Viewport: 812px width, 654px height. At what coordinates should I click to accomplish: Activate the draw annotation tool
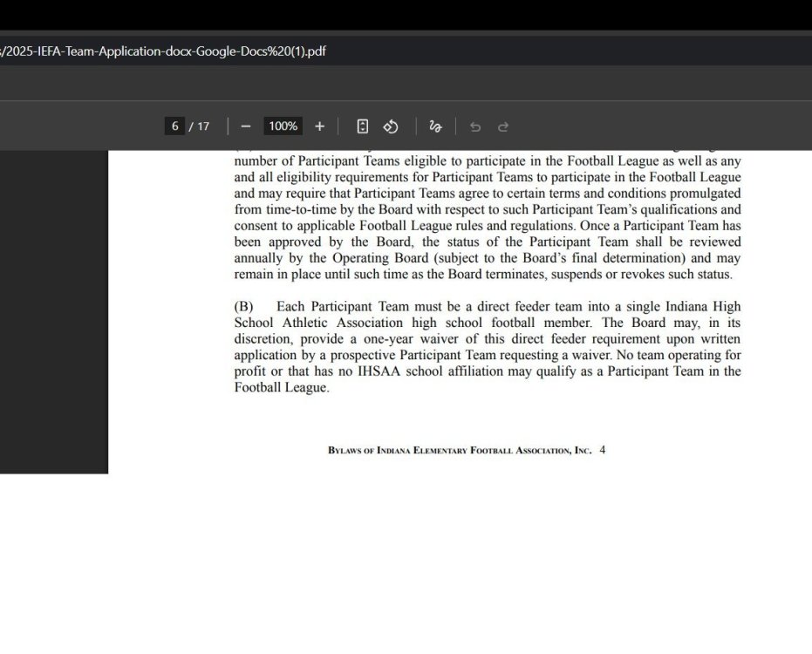435,126
